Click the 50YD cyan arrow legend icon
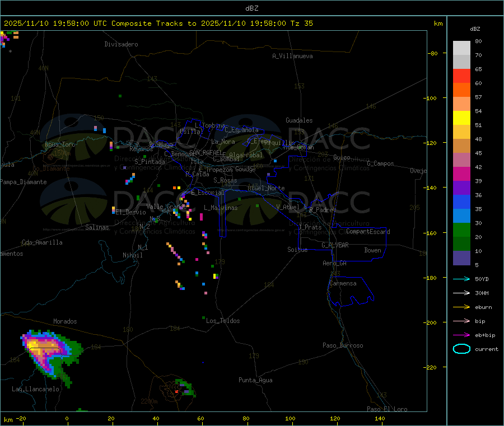Image resolution: width=504 pixels, height=426 pixels. (461, 279)
